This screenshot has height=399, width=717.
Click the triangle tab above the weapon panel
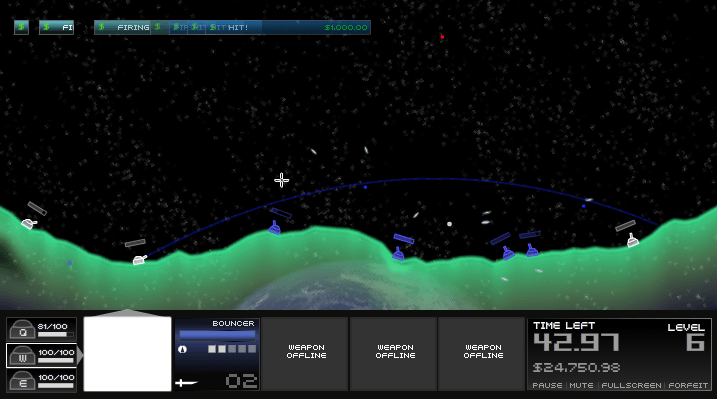click(128, 313)
